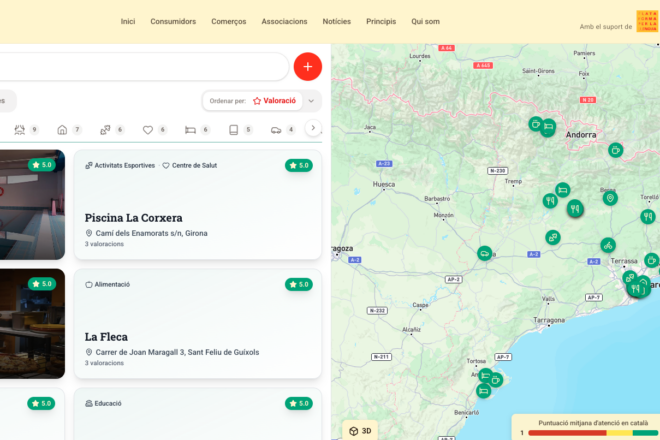Focus the search input field
Screen dimensions: 660x440
tap(143, 67)
